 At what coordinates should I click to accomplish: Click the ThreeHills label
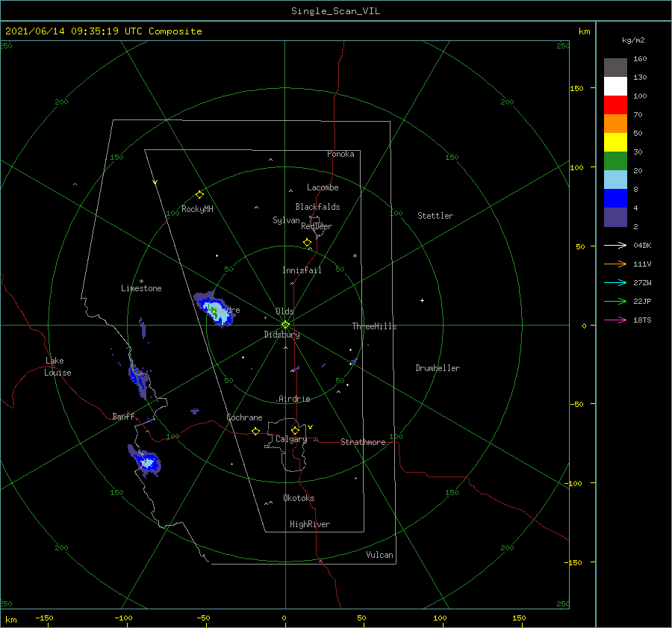click(374, 326)
